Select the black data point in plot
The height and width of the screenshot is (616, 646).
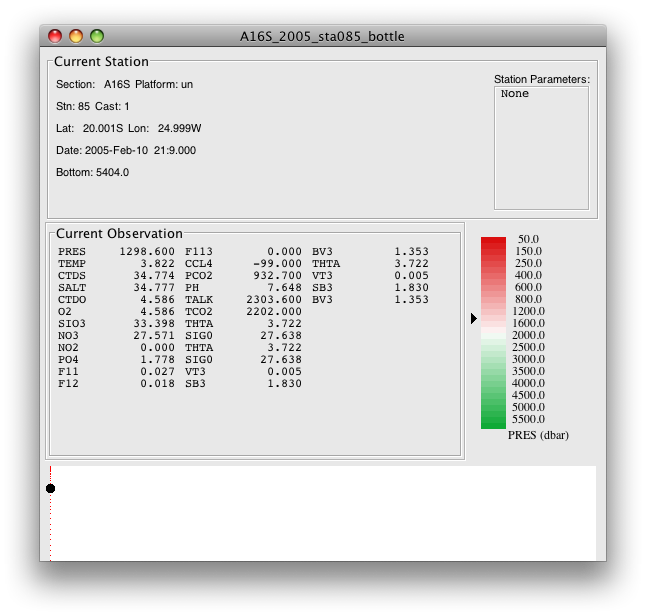click(50, 488)
